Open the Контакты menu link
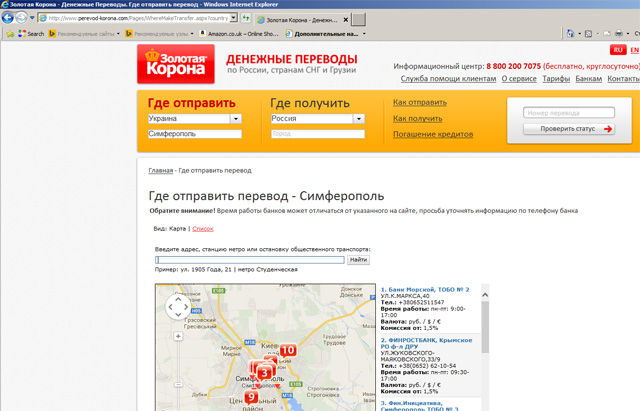 coord(623,78)
